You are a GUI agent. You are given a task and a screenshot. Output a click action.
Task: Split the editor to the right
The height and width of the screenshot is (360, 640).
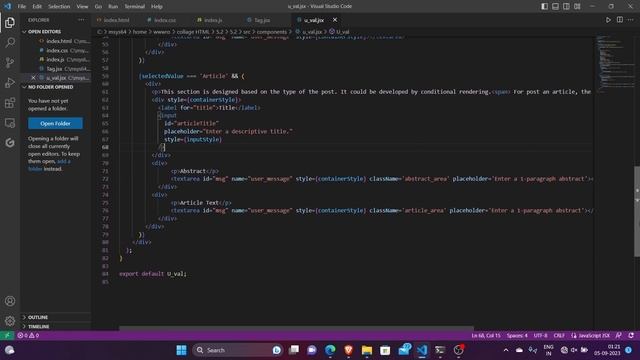click(620, 20)
